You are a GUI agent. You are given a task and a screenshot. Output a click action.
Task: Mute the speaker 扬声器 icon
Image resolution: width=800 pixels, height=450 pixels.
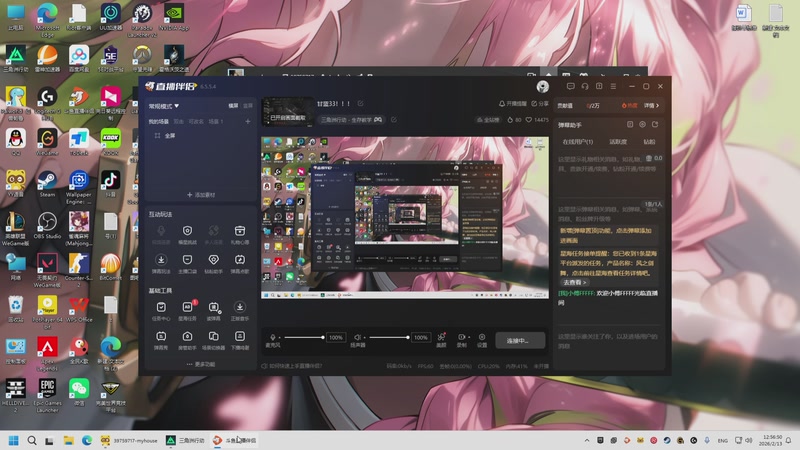(x=357, y=337)
